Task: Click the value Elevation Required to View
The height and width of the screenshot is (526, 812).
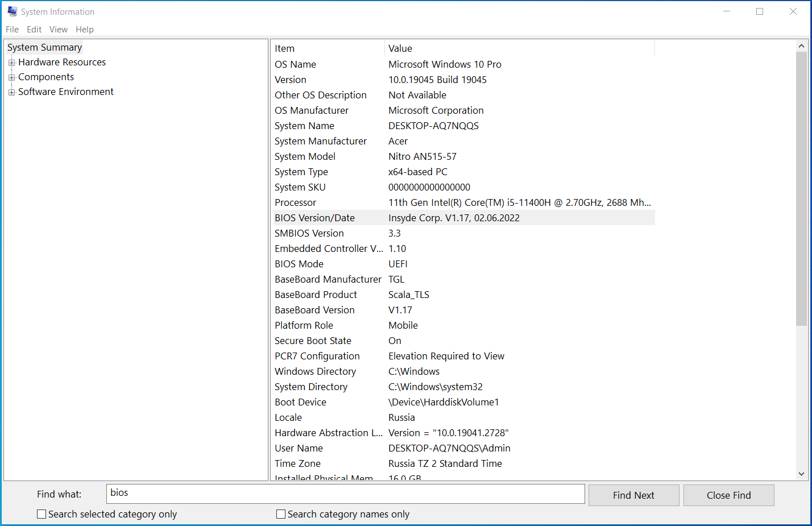Action: [446, 356]
